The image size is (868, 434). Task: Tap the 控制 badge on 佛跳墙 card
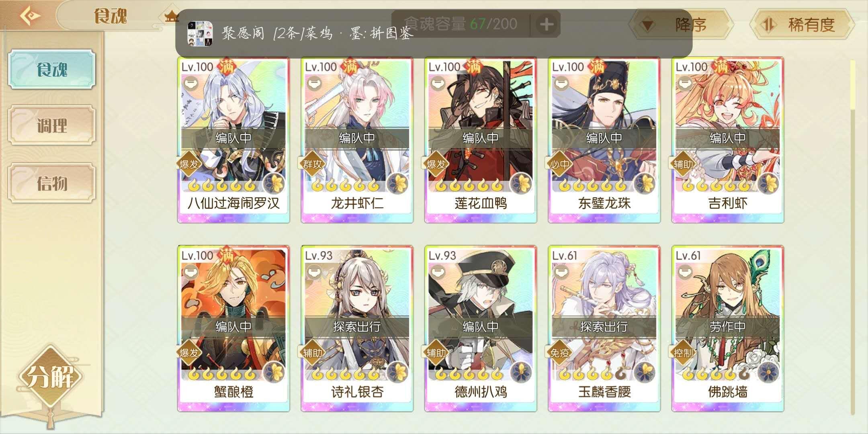pyautogui.click(x=683, y=353)
